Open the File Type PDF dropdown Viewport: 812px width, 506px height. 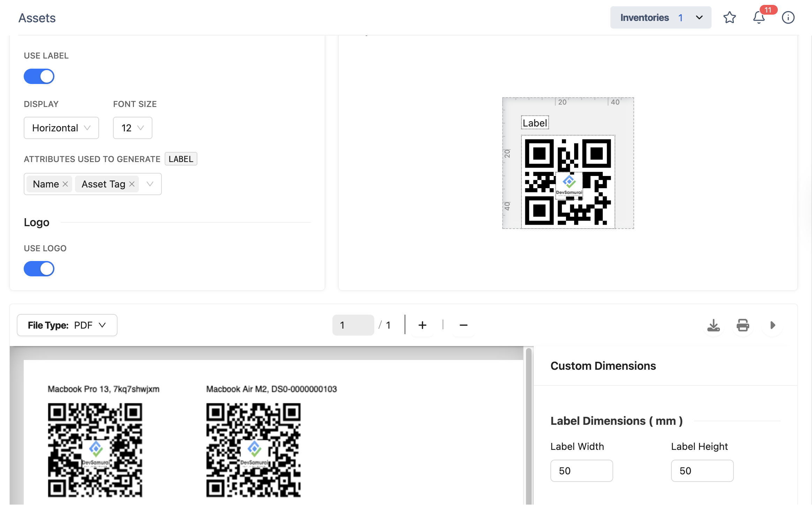[x=67, y=325]
